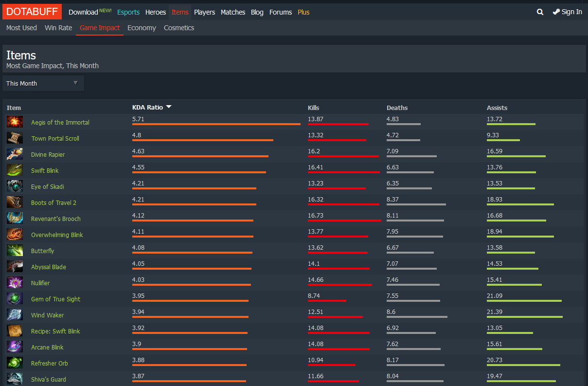Click the Nullifier item icon
588x386 pixels.
(x=15, y=283)
